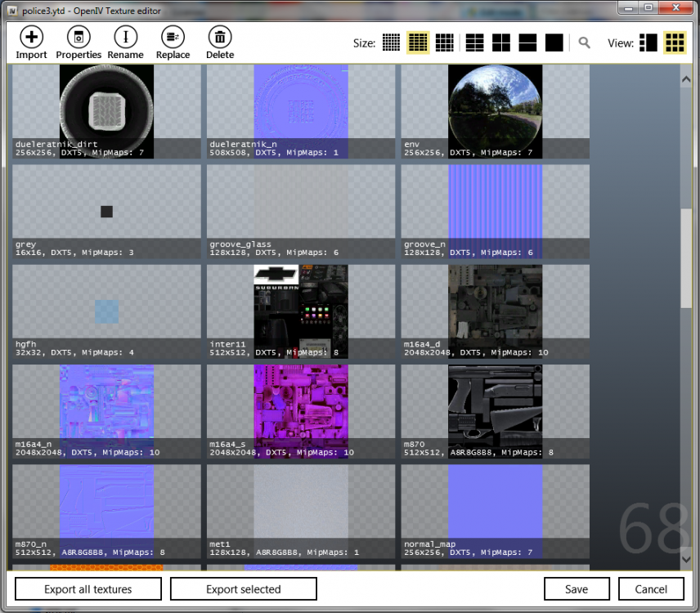Click Export all textures button
The height and width of the screenshot is (613, 700).
tap(88, 589)
